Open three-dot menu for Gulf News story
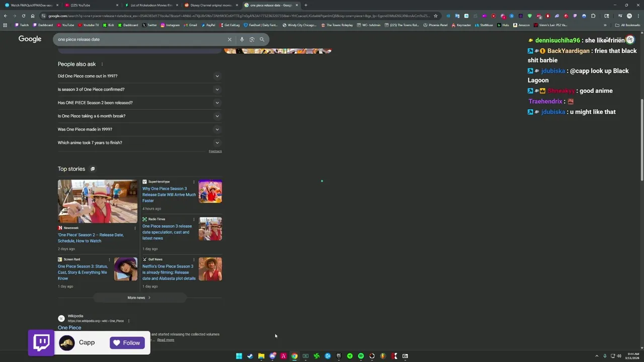This screenshot has height=362, width=644. [194, 259]
